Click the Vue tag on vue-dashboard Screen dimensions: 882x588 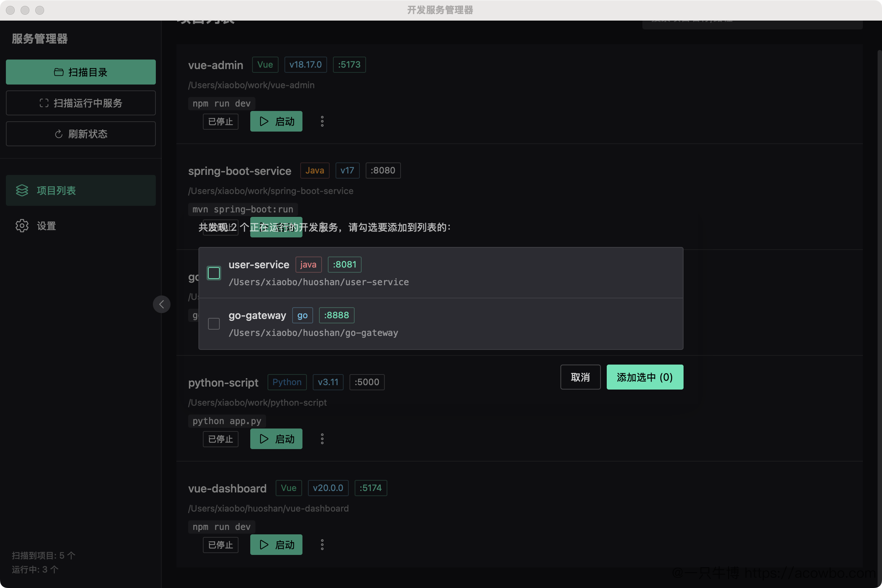[x=289, y=488]
